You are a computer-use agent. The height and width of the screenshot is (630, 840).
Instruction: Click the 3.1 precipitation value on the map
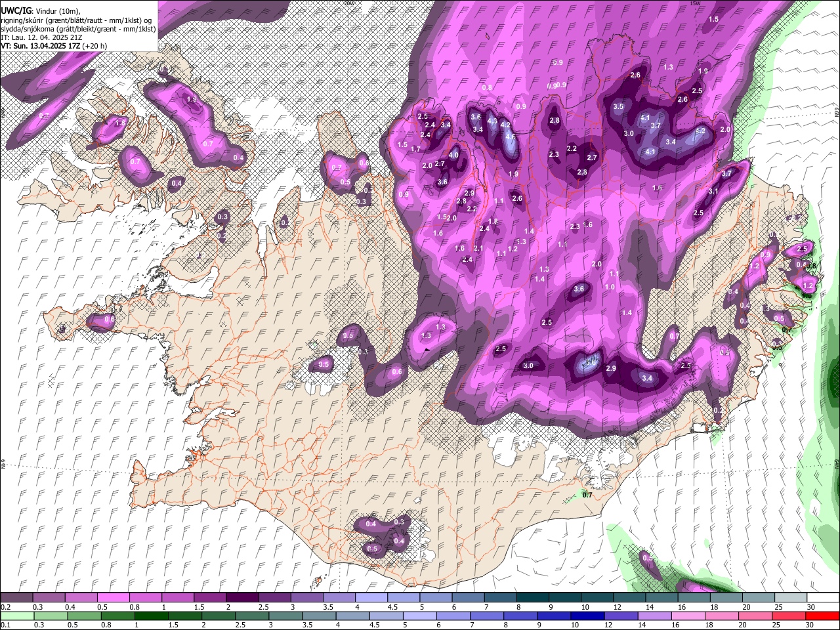click(713, 192)
